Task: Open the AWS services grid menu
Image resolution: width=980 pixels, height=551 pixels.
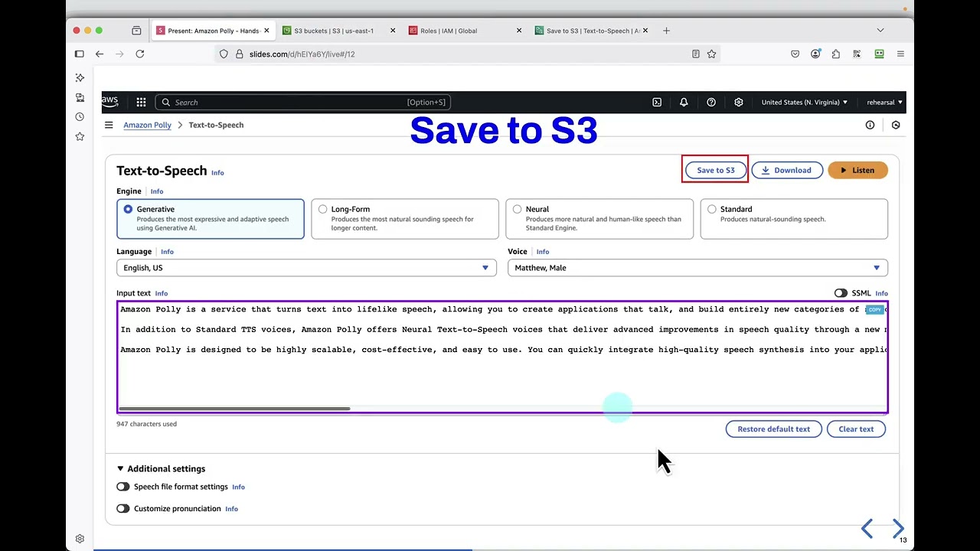Action: coord(141,102)
